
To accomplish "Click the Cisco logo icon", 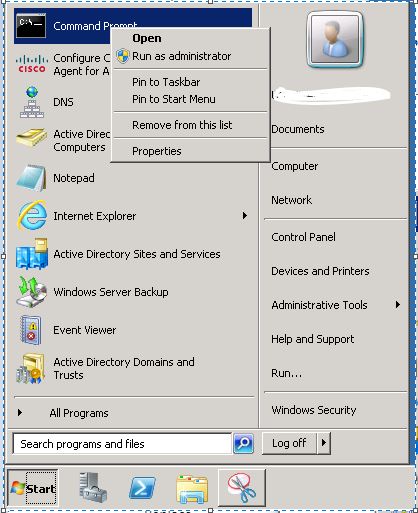I will pos(32,64).
